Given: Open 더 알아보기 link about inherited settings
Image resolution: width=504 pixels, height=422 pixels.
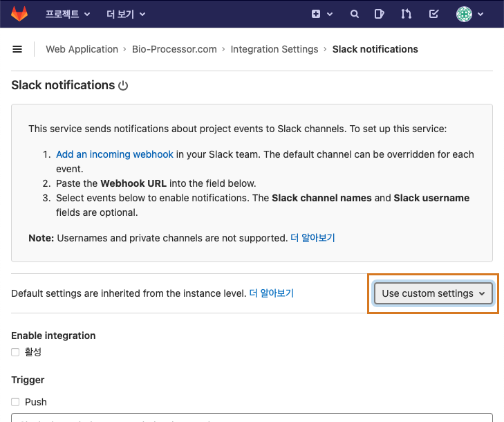Looking at the screenshot, I should (272, 293).
